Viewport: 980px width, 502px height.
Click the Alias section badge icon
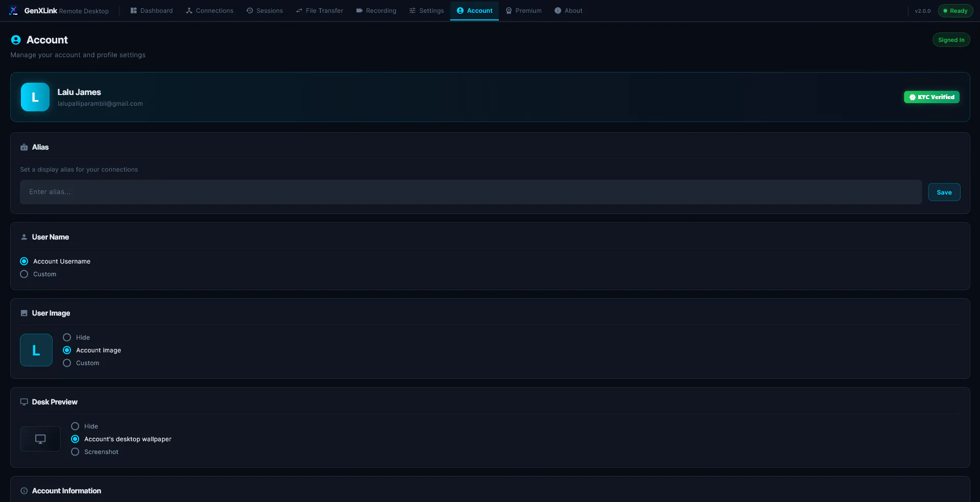tap(24, 147)
